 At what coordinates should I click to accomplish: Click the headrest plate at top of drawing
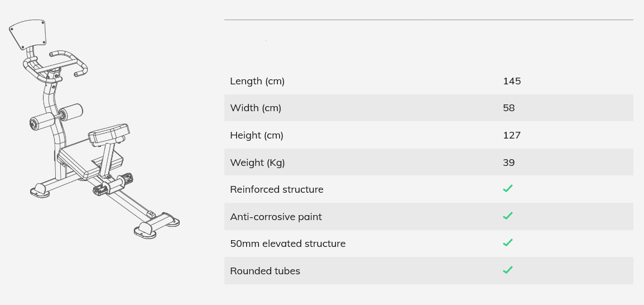coord(27,34)
